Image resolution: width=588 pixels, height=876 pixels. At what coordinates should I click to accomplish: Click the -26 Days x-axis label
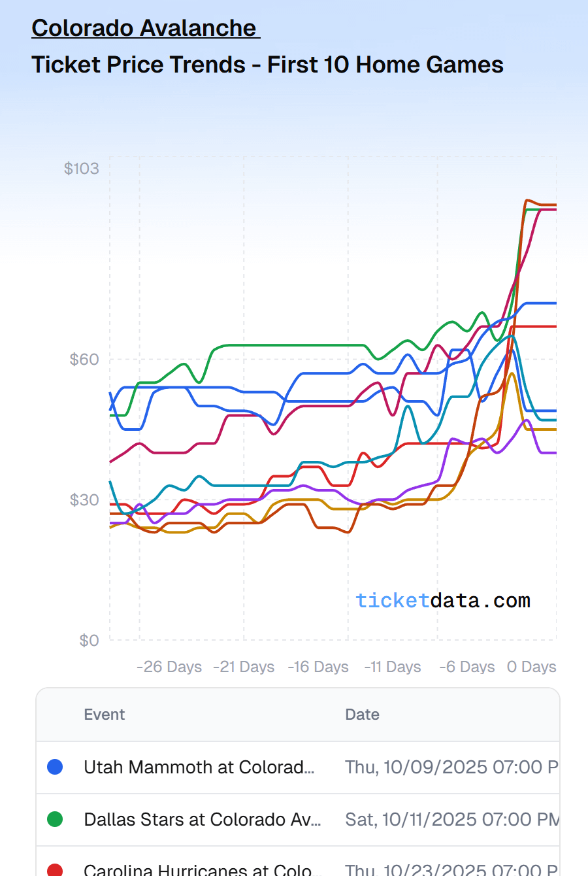coord(169,667)
